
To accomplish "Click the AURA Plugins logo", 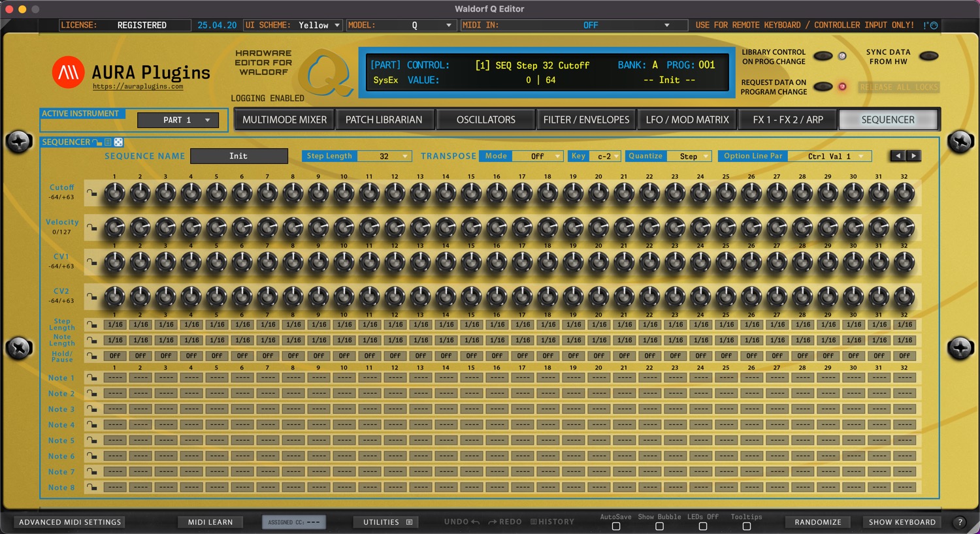I will point(69,72).
